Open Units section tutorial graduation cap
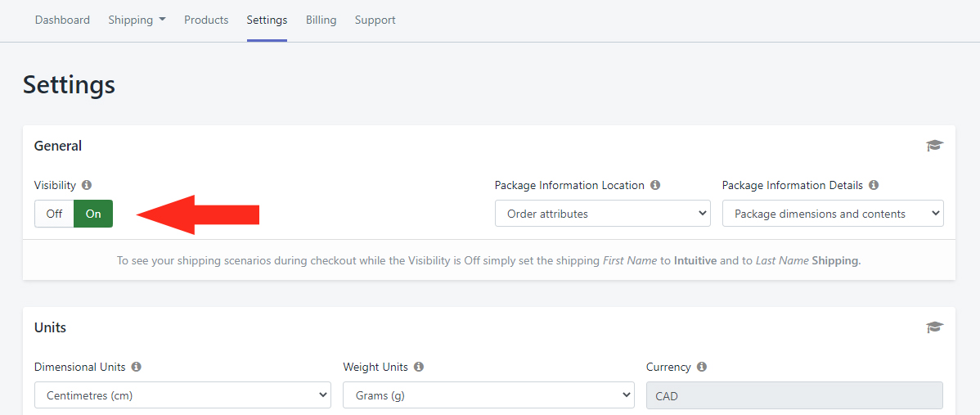Image resolution: width=980 pixels, height=415 pixels. pos(934,327)
